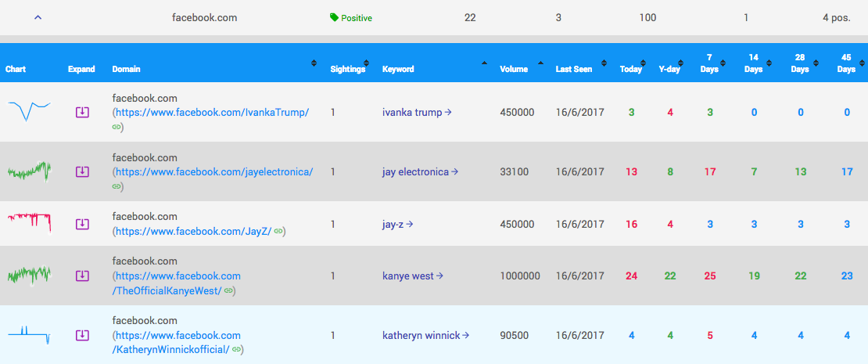Open expand icon for jay electronica row
Screen dimensions: 868x364
(x=82, y=171)
